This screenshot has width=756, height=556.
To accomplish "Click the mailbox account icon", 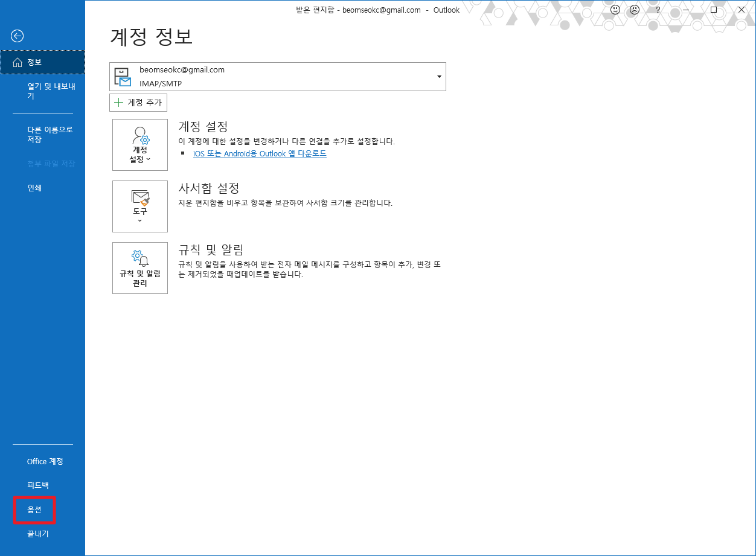I will pos(123,77).
